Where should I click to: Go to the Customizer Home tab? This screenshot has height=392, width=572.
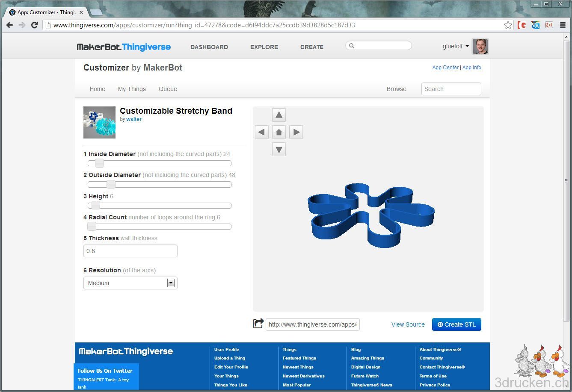[x=98, y=89]
